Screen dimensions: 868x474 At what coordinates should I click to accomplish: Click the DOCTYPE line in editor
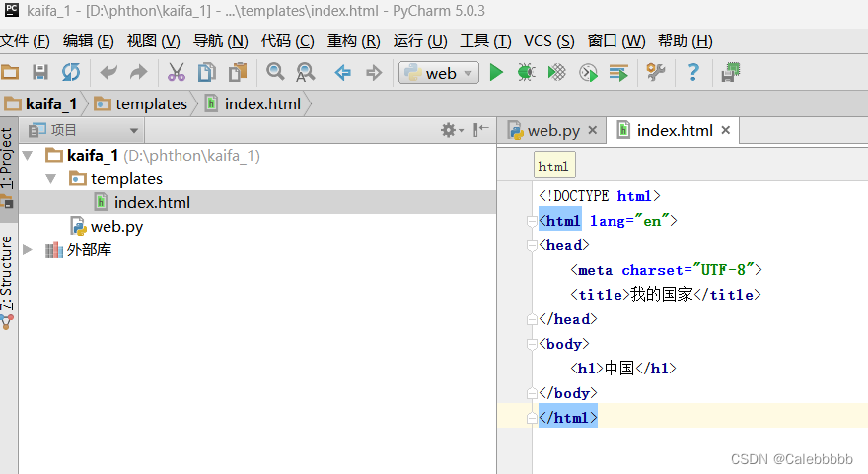tap(600, 196)
